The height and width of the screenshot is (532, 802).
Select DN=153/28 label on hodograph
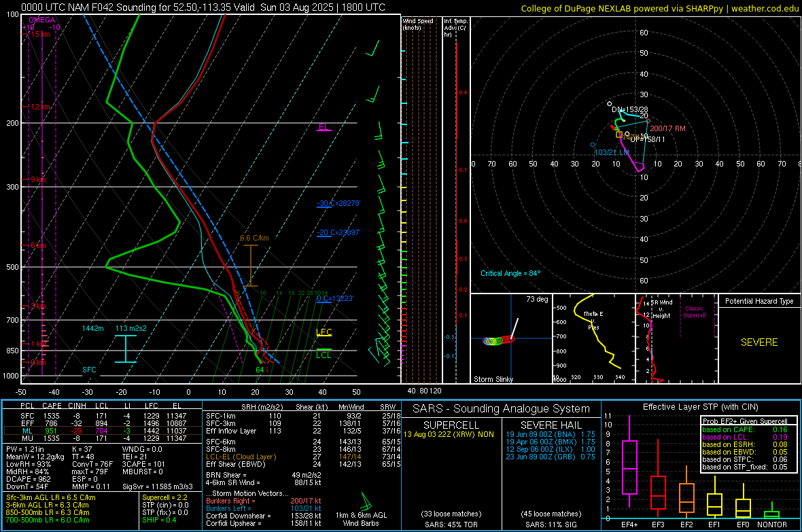coord(629,109)
